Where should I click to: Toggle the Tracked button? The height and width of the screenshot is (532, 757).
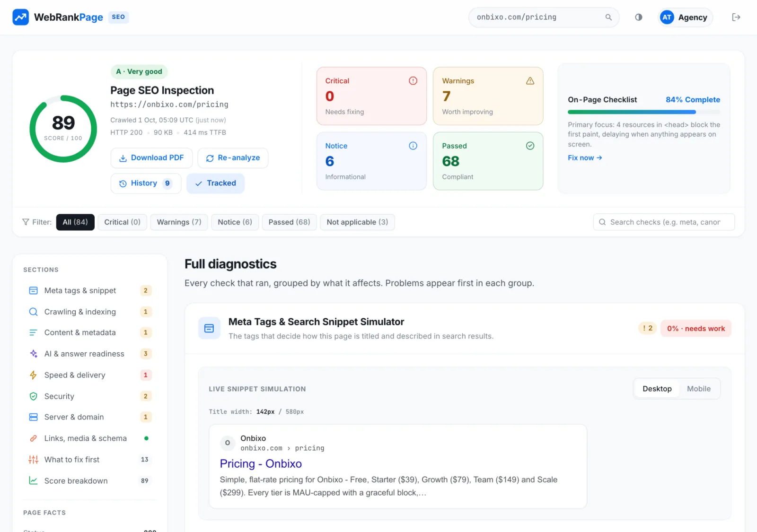[215, 183]
